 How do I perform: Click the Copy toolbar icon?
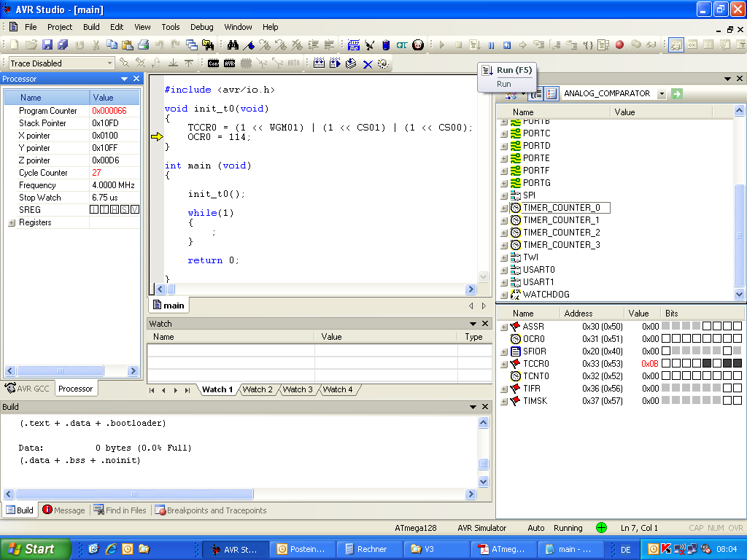coord(112,44)
